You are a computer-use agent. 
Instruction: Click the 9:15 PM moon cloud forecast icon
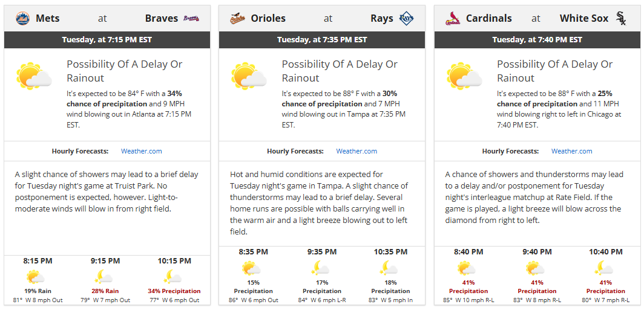coord(104,277)
